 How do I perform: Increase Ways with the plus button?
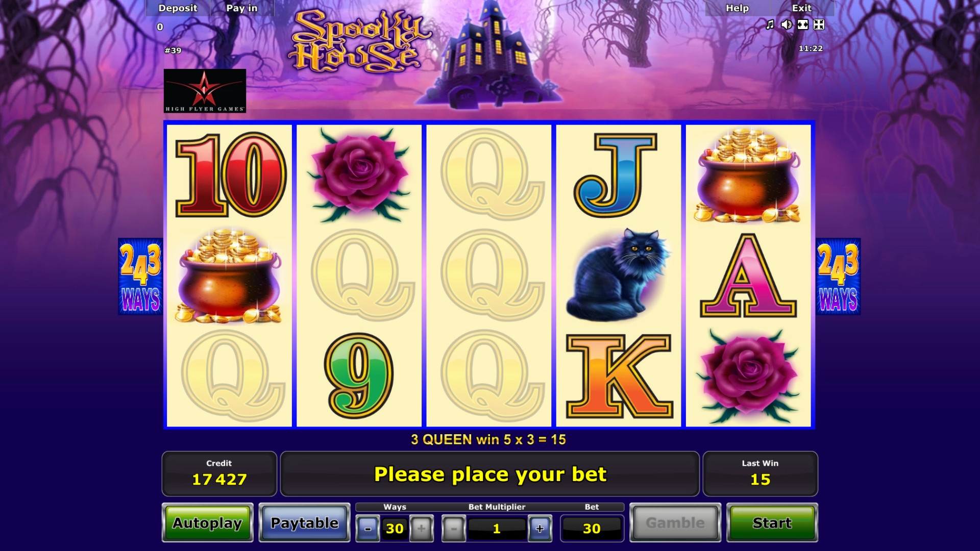tap(421, 529)
